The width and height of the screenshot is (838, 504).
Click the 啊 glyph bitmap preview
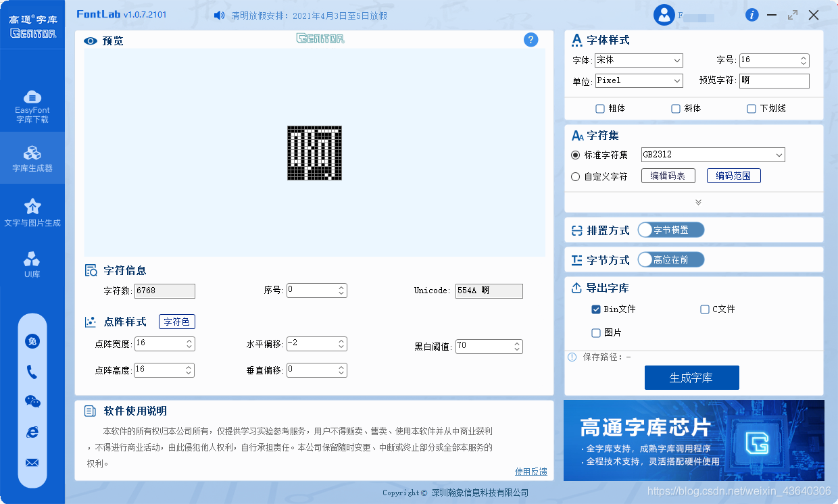tap(314, 153)
